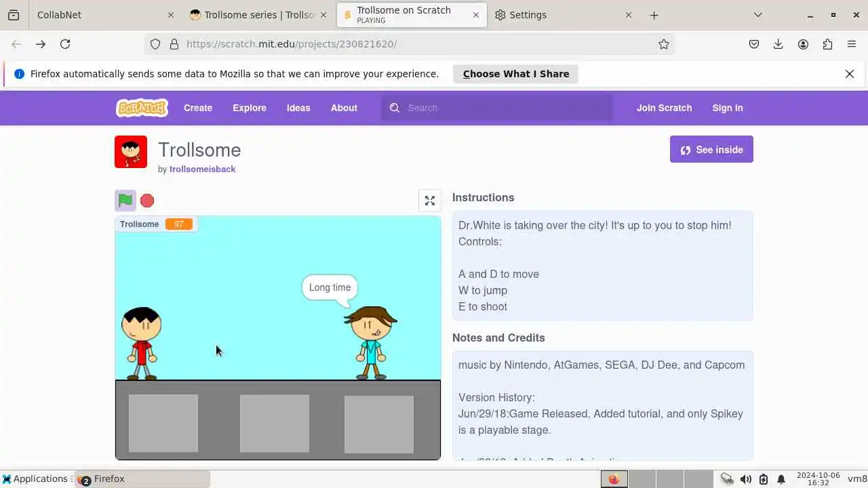
Task: Click the See inside button
Action: coord(711,150)
